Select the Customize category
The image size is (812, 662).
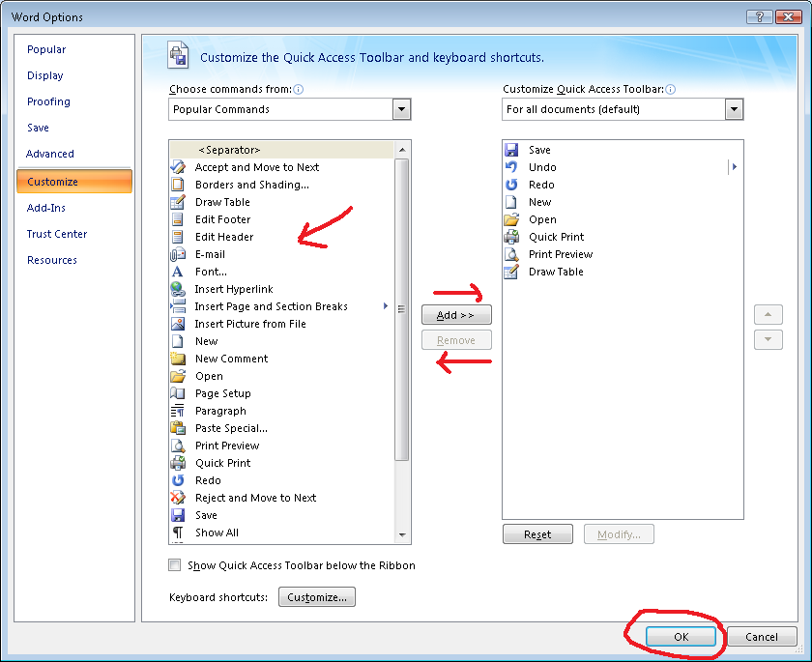74,182
